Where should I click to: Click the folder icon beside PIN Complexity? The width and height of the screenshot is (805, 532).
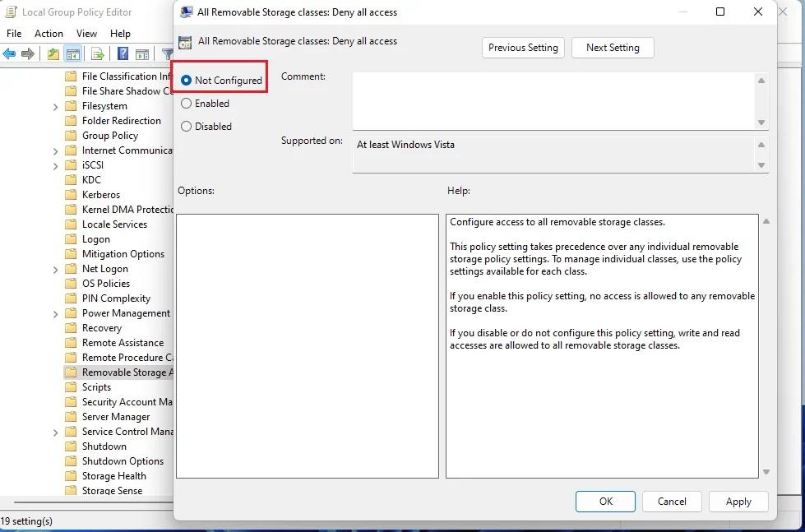(x=71, y=298)
